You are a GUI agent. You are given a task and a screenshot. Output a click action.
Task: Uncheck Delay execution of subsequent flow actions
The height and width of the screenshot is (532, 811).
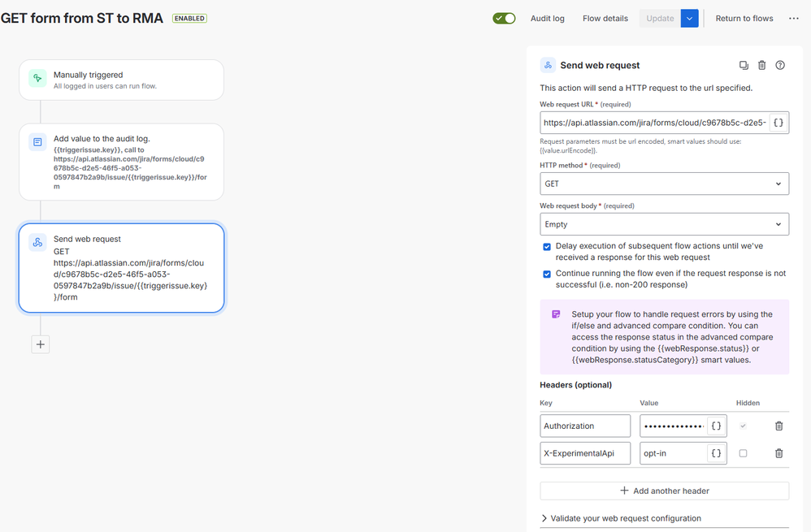click(547, 247)
